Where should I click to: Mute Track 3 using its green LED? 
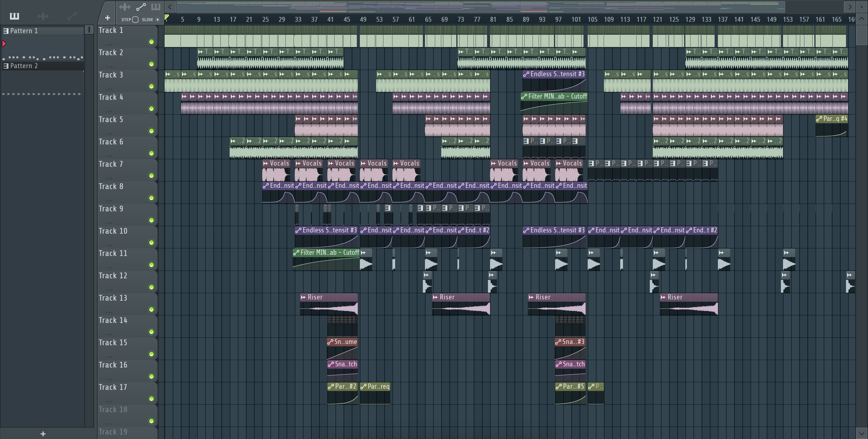coord(152,87)
